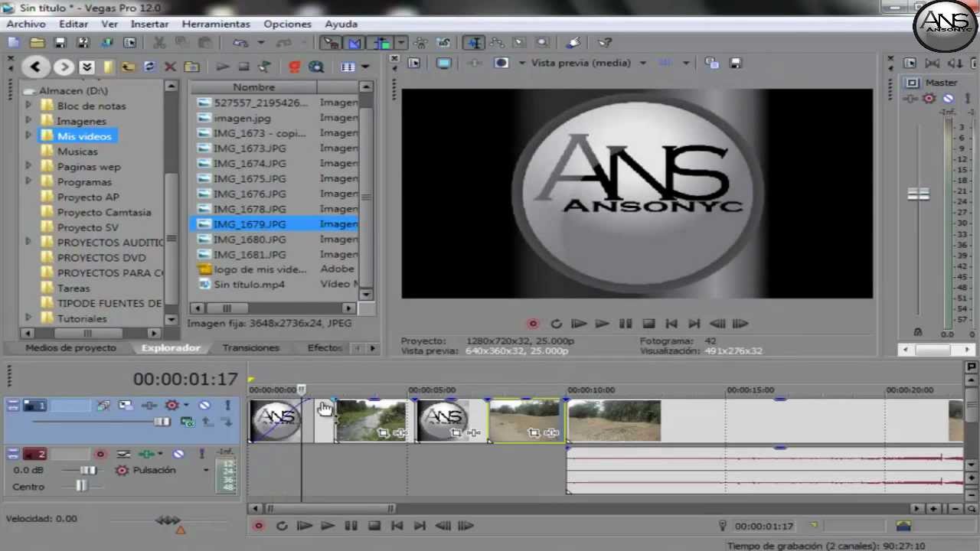Click the record button under the preview
This screenshot has width=980, height=551.
point(533,324)
